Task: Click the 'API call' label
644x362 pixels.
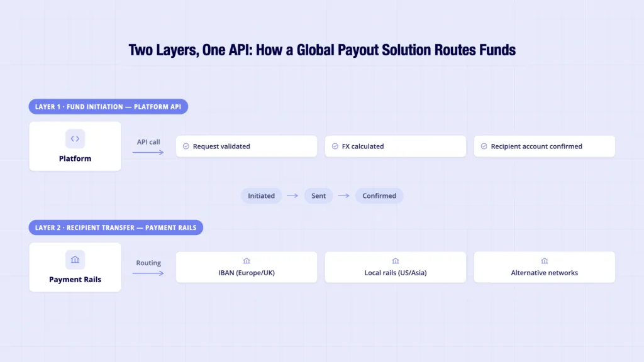Action: tap(148, 142)
